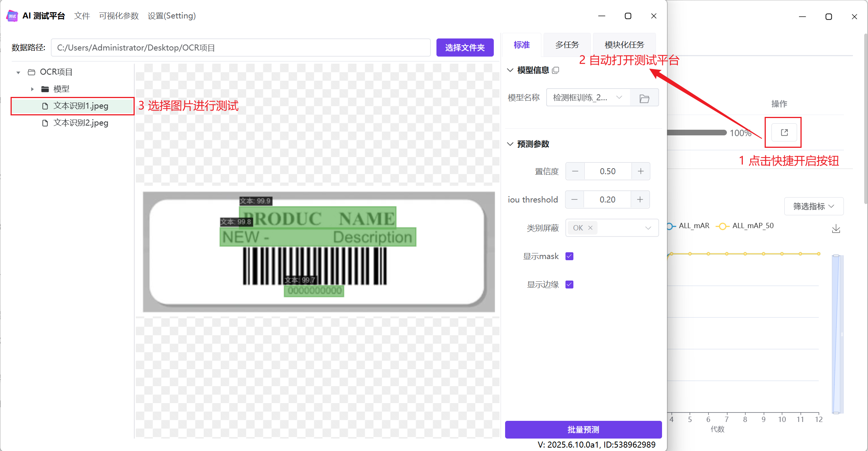
Task: Minimize the AI 测试平台 window
Action: pos(602,16)
